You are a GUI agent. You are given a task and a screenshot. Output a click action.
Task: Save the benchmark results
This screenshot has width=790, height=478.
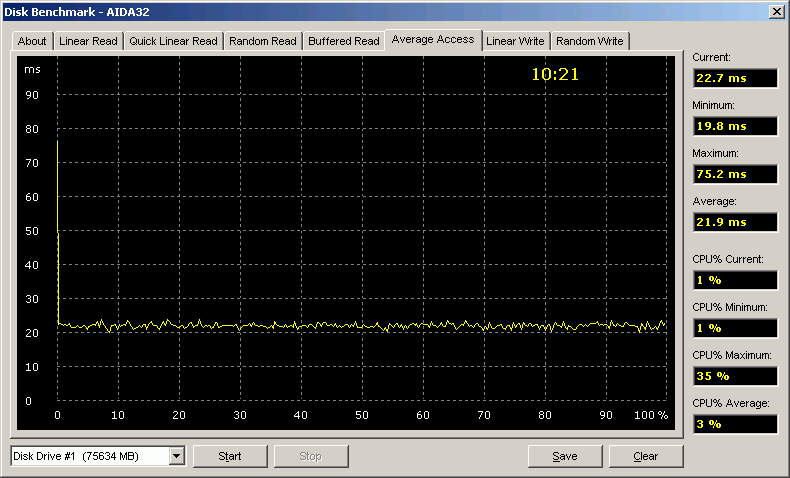tap(565, 456)
